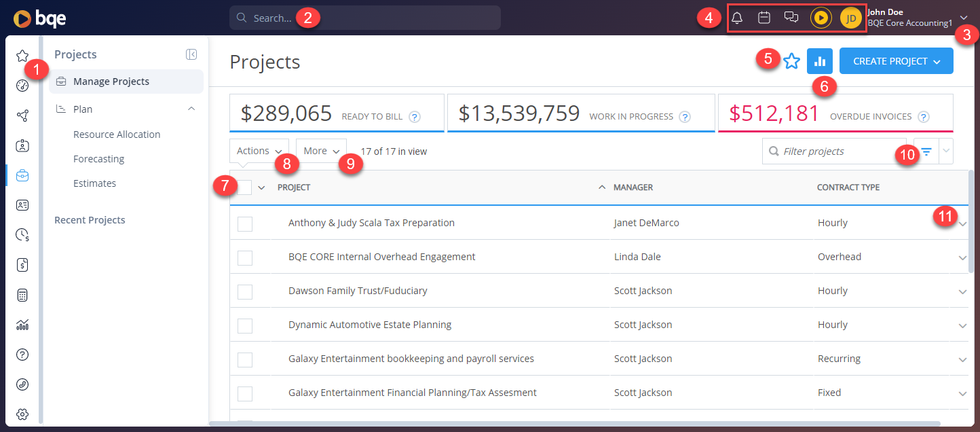980x432 pixels.
Task: Click the $512,181 Overdue Invoices tile
Action: click(835, 113)
